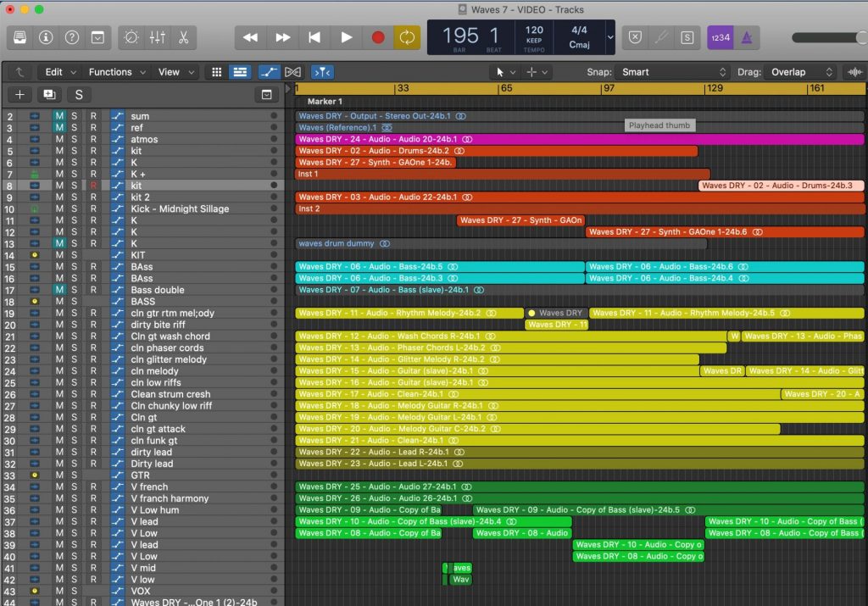The height and width of the screenshot is (606, 868).
Task: Toggle the Solo S button in control bar
Action: (687, 37)
